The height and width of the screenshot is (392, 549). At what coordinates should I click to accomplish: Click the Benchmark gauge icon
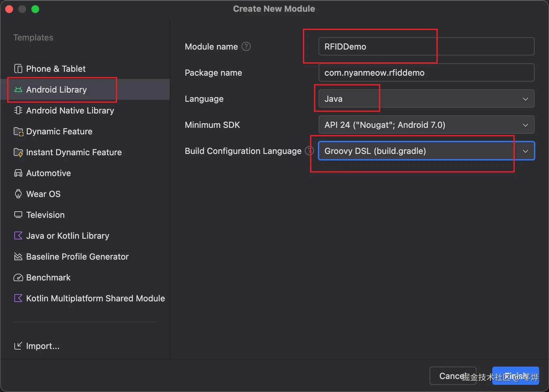[18, 278]
